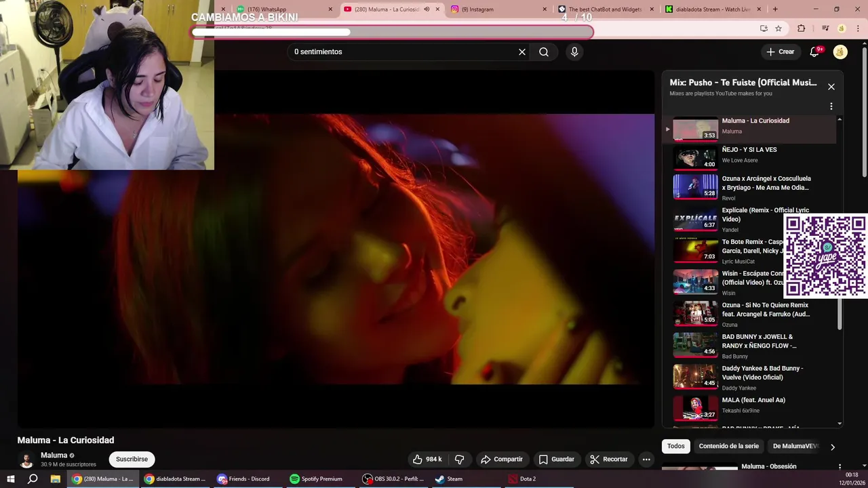This screenshot has height=488, width=868.
Task: Open Chrome extensions puzzle icon
Action: [x=802, y=28]
